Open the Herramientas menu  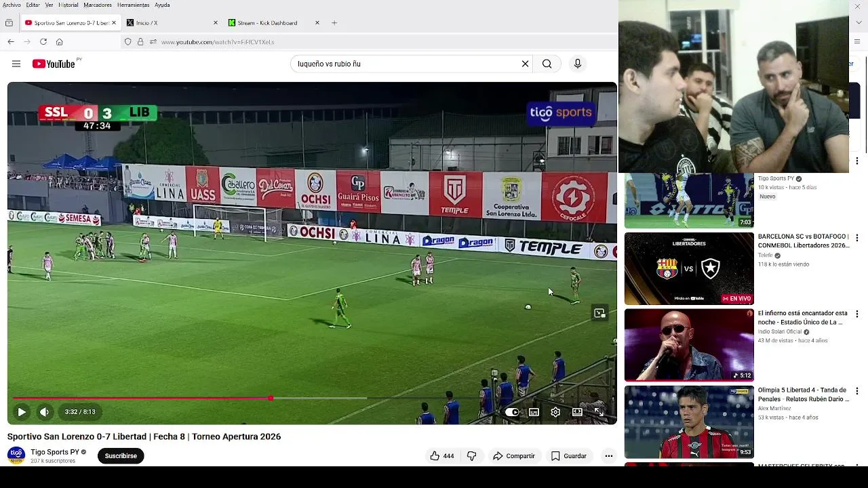[x=133, y=5]
